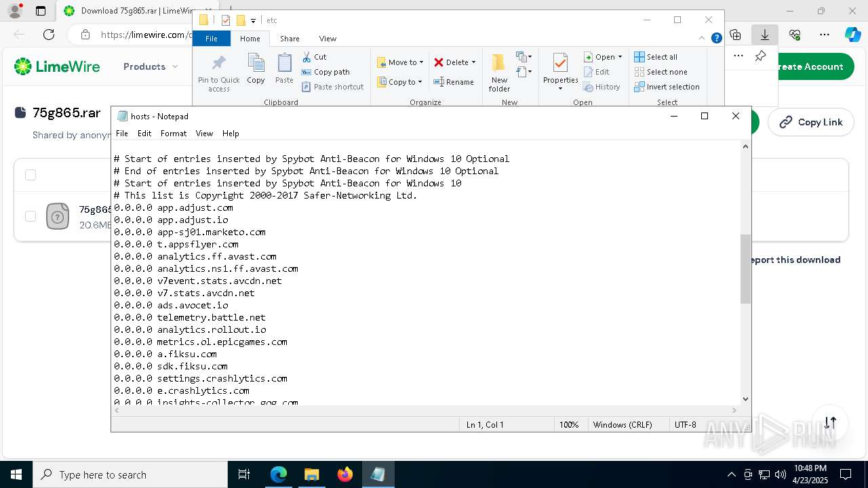Click the taskbar search box
The width and height of the screenshot is (868, 488).
click(x=130, y=474)
